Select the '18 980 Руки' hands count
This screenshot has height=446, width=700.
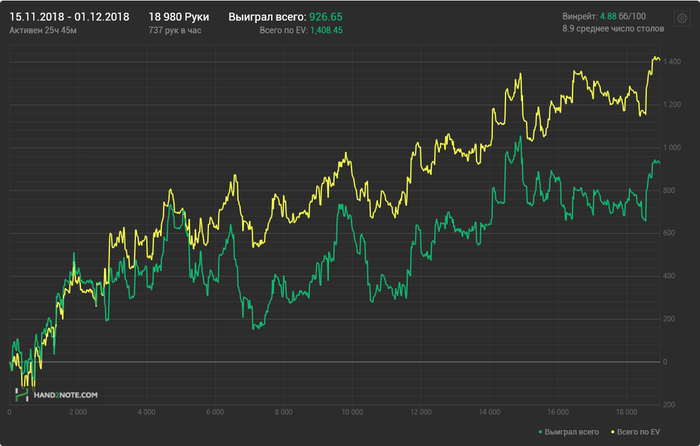(179, 17)
